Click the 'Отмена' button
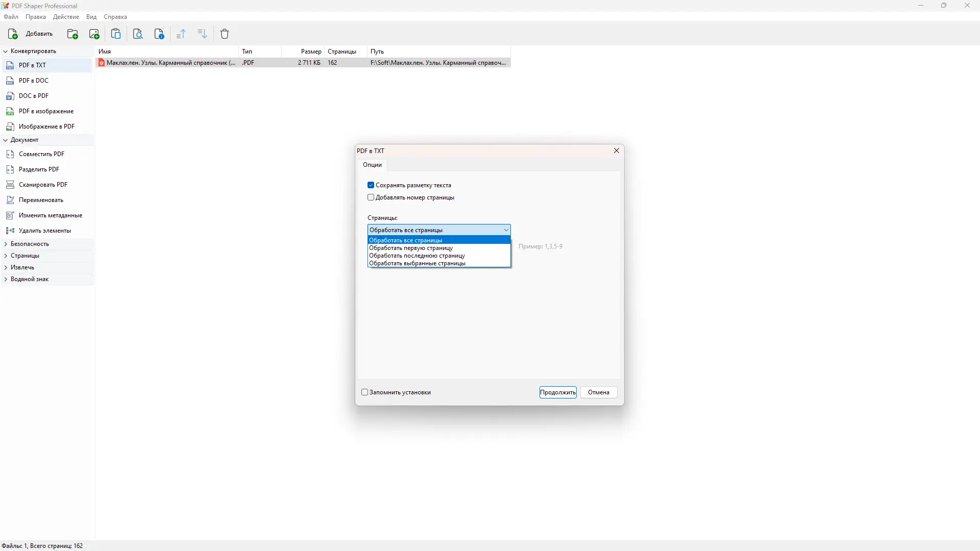 tap(598, 392)
